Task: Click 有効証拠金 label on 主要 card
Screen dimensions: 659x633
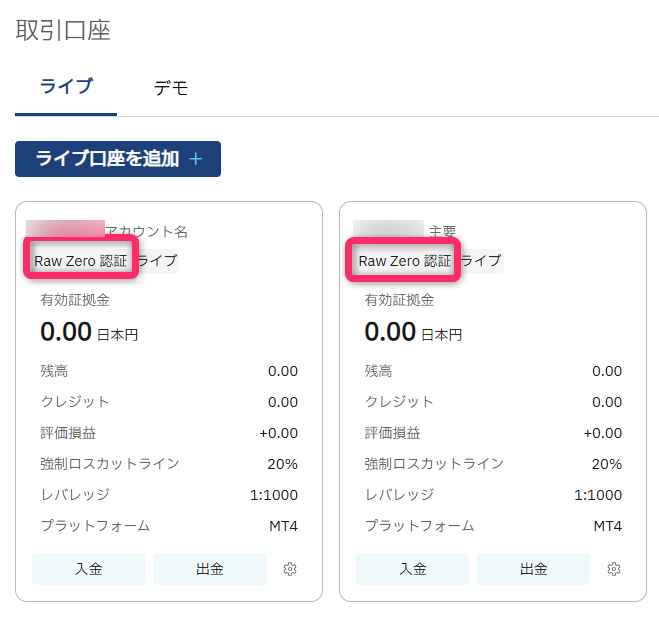Action: (x=399, y=300)
